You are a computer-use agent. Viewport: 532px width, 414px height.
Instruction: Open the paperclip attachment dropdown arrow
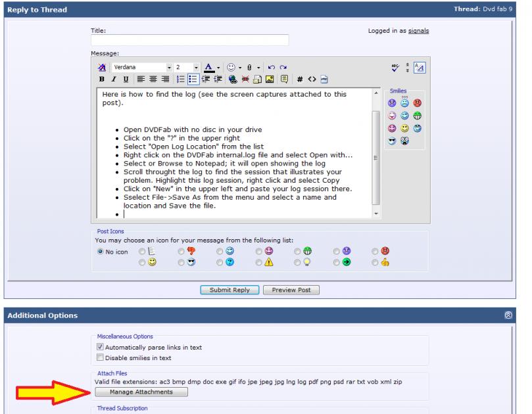258,68
